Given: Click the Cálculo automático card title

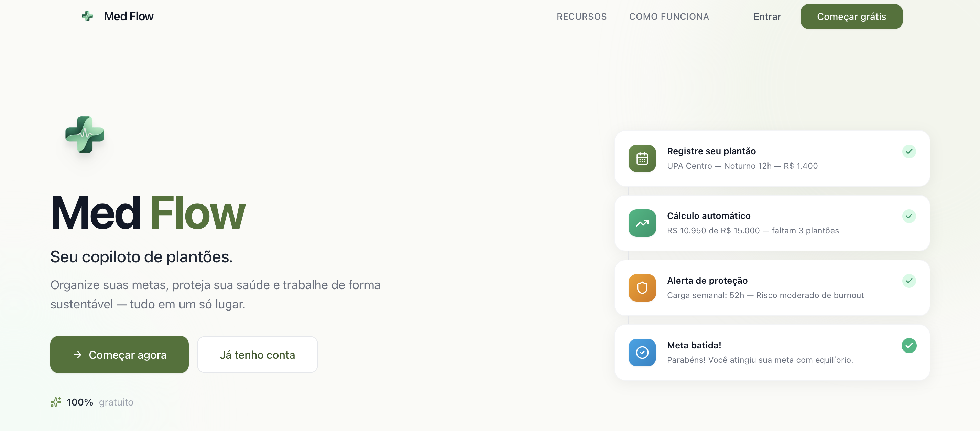Looking at the screenshot, I should 708,216.
